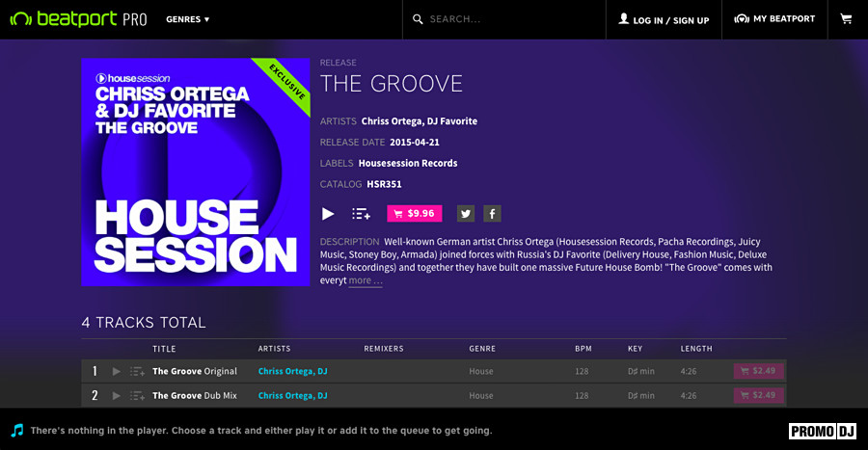The image size is (868, 450).
Task: Play track 2 The Groove Dub Mix
Action: [117, 395]
